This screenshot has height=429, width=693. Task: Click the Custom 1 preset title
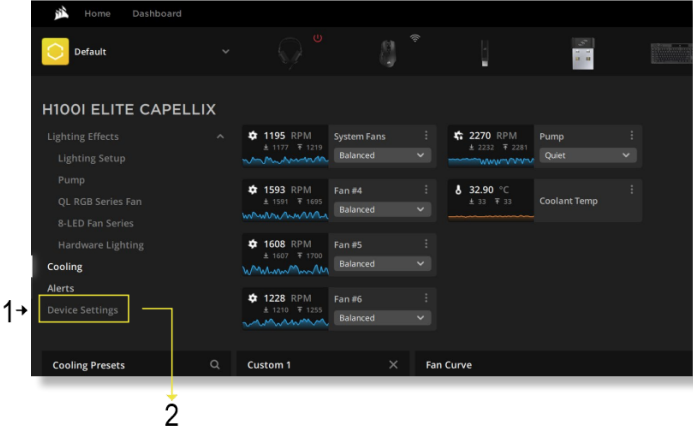pos(269,365)
